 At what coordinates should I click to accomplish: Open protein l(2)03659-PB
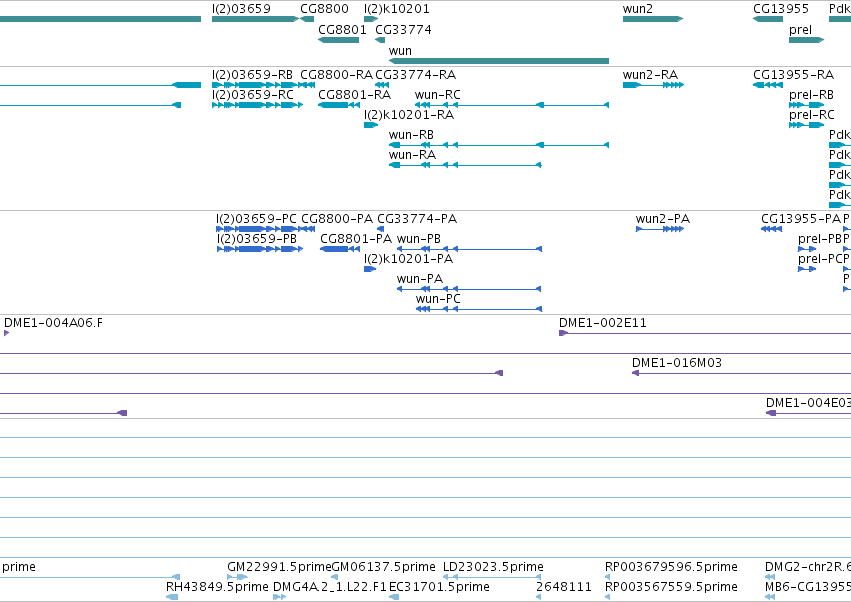(x=257, y=239)
